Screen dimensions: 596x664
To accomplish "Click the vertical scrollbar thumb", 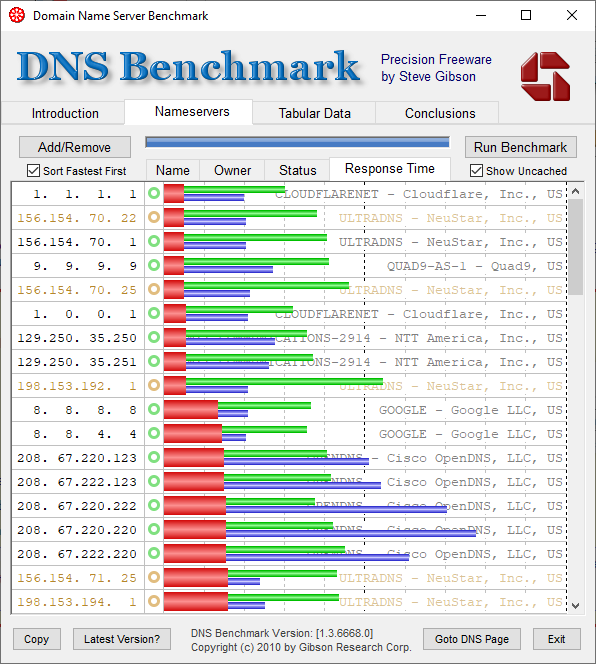I will (575, 247).
